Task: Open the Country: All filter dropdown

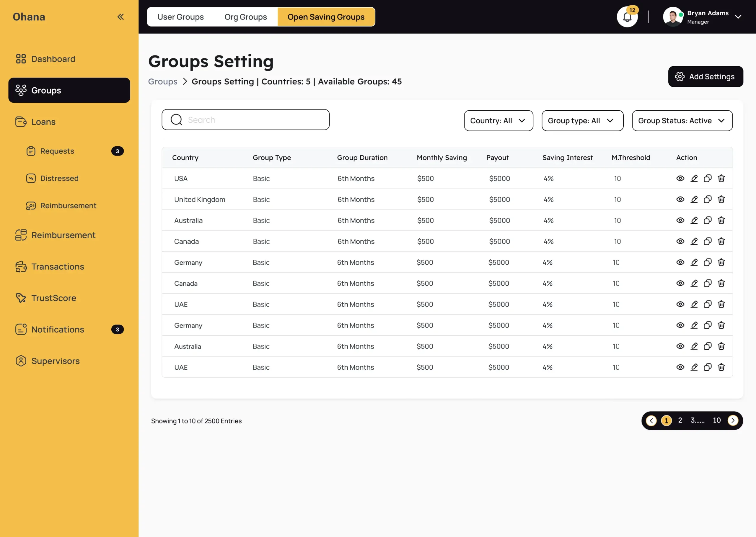Action: point(498,121)
